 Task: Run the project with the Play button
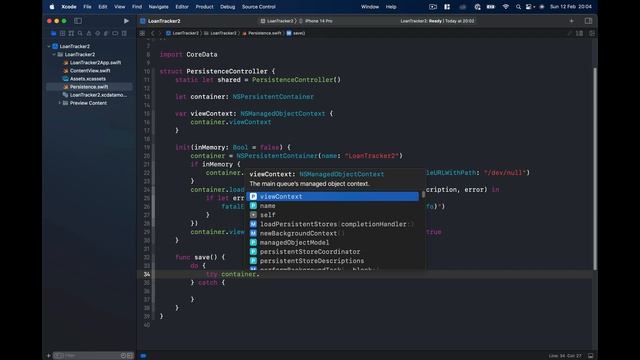(126, 21)
